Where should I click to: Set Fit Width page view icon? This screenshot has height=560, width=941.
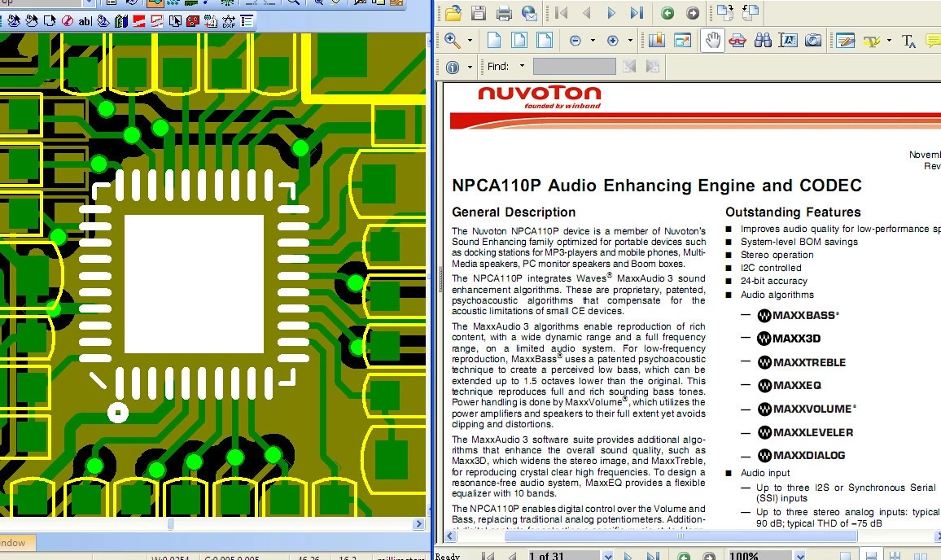click(545, 40)
